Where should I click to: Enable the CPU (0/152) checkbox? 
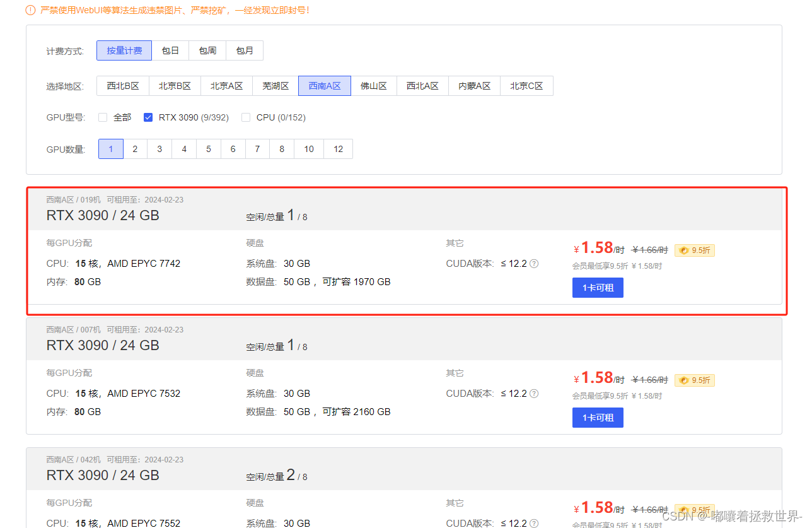(246, 117)
